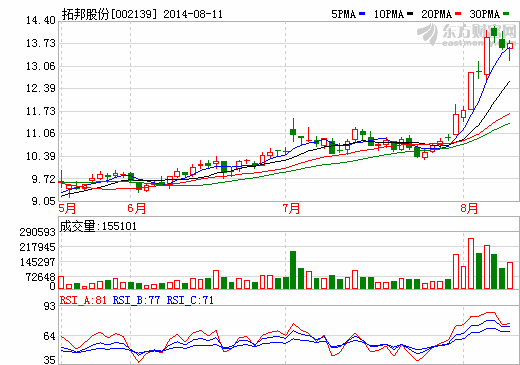
Task: Click the 成交量:155101 volume label
Action: 98,226
